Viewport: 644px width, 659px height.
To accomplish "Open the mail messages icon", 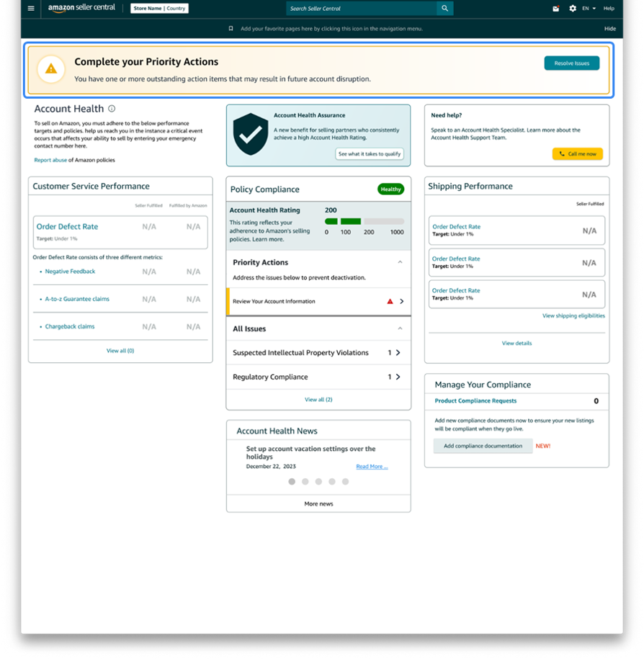I will [556, 9].
